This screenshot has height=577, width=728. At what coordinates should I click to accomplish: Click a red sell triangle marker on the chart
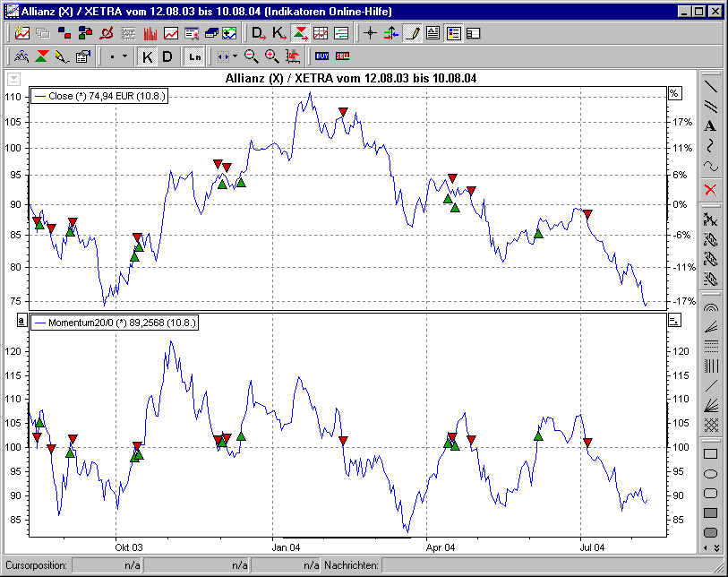point(342,112)
